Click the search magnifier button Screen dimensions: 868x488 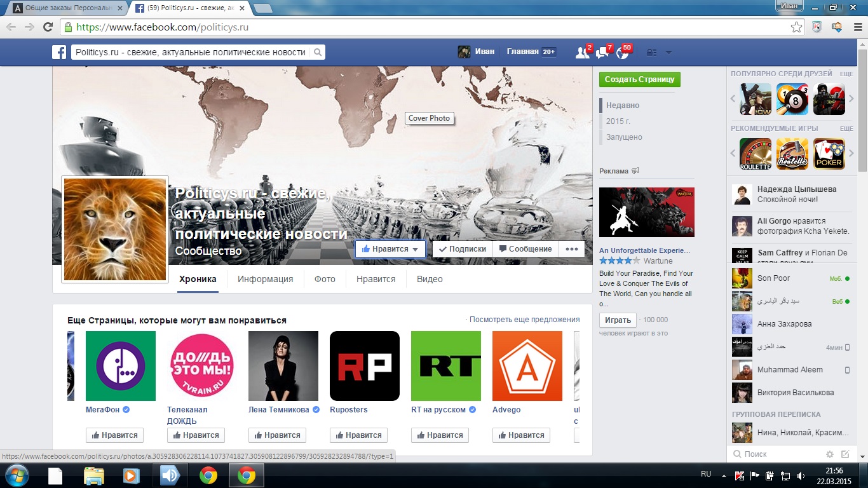318,52
